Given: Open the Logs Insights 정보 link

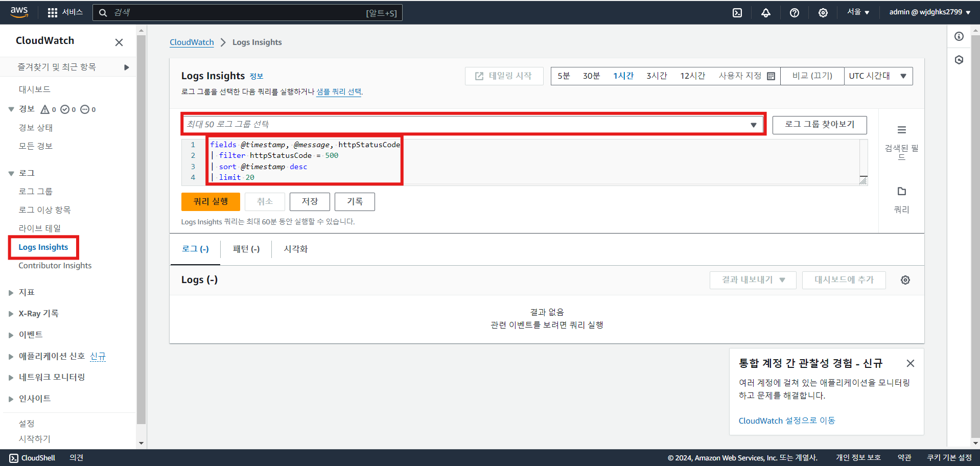Looking at the screenshot, I should click(x=256, y=77).
